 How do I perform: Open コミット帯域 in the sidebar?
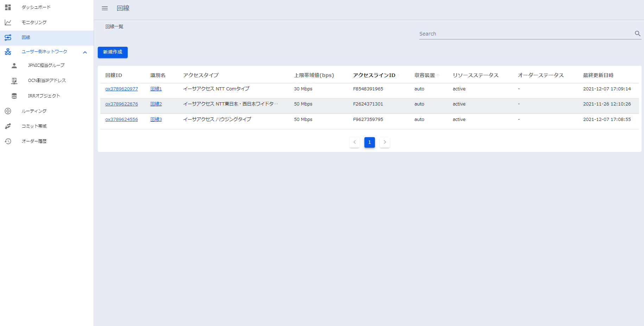(x=34, y=126)
